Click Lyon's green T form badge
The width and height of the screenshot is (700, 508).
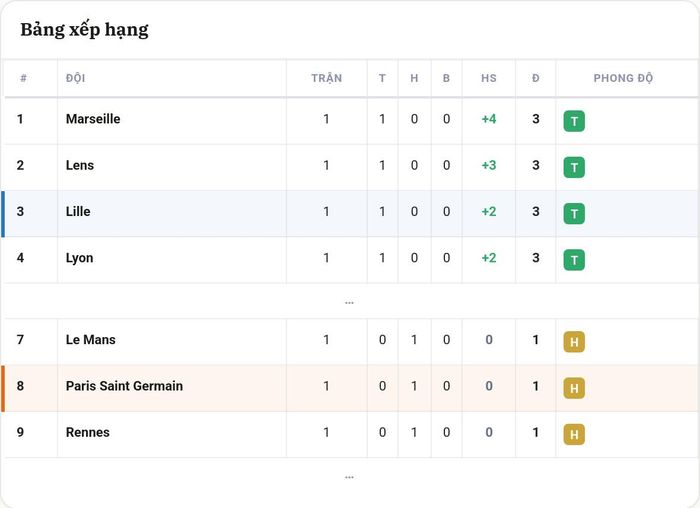pos(574,260)
